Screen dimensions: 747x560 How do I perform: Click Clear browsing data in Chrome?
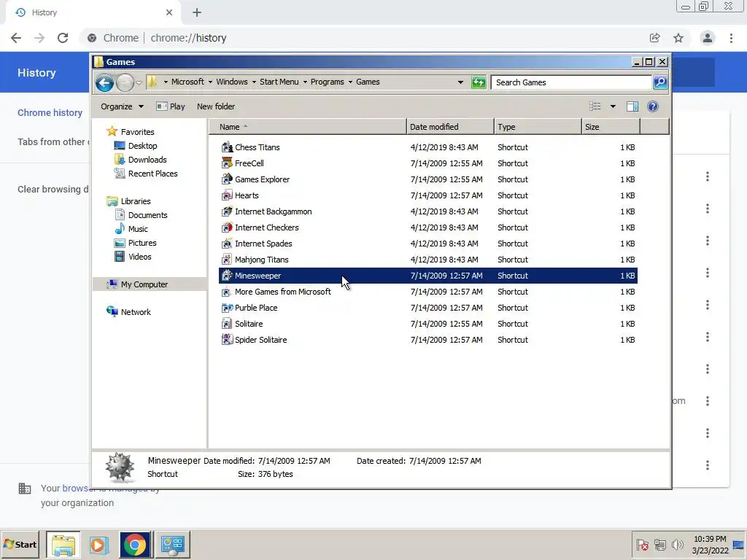[53, 189]
